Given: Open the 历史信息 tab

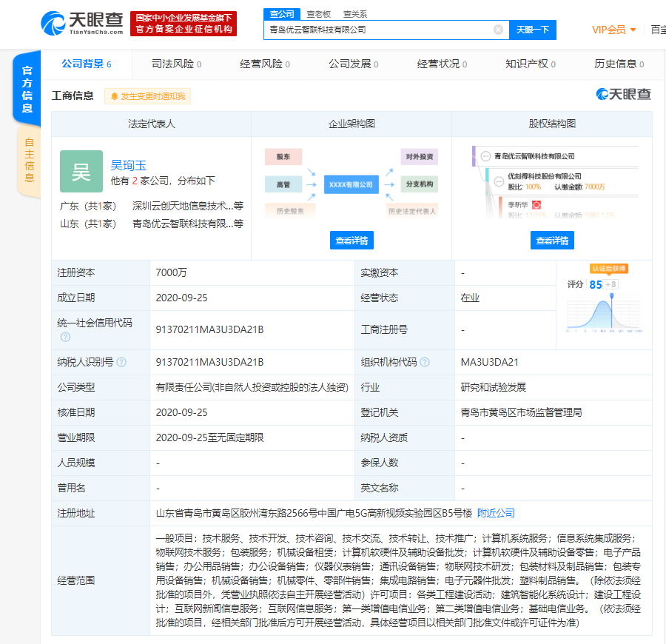Looking at the screenshot, I should [x=619, y=64].
